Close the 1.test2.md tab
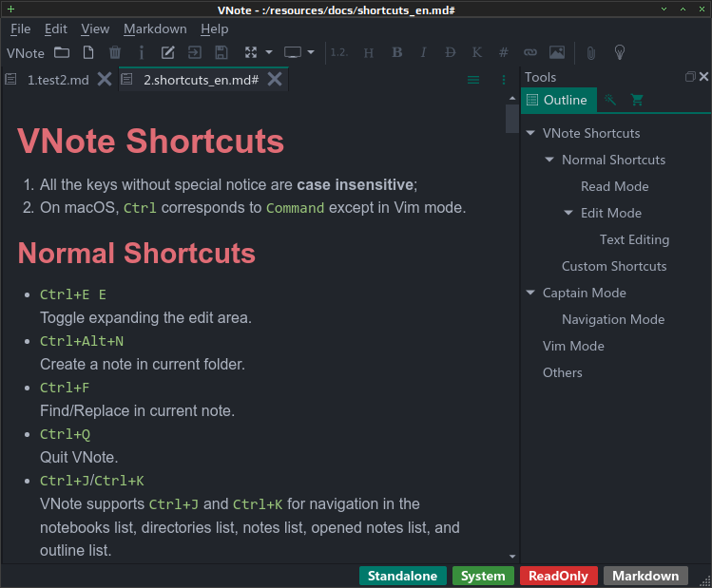Viewport: 712px width, 588px height. click(105, 80)
